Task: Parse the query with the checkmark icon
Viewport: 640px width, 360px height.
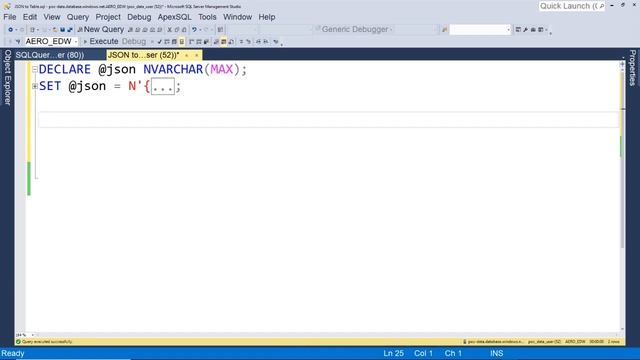Action: point(160,42)
